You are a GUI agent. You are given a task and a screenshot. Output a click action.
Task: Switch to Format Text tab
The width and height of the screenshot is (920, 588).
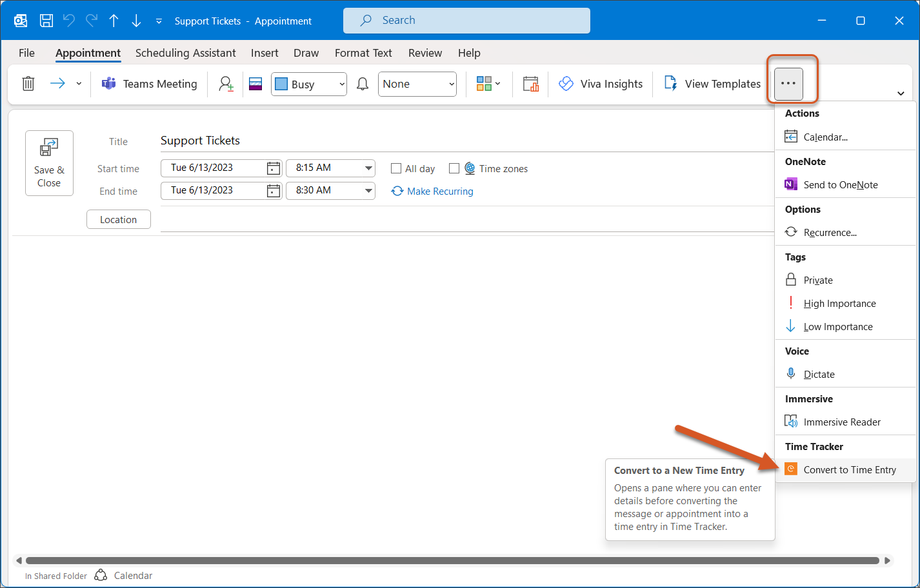point(363,53)
